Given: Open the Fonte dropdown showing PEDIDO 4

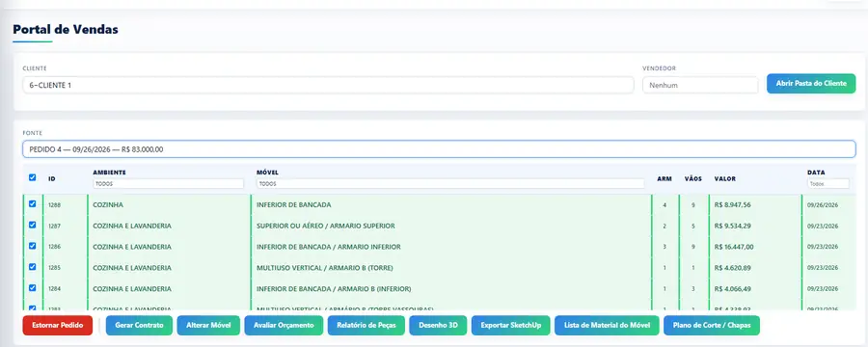Looking at the screenshot, I should click(439, 149).
